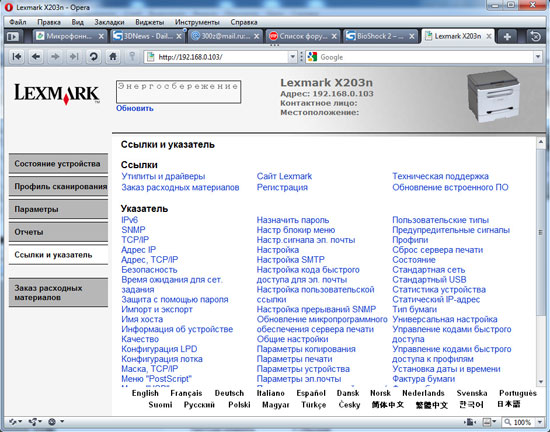The height and width of the screenshot is (432, 550).
Task: Open Профиль сканирования sidebar button
Action: point(58,187)
